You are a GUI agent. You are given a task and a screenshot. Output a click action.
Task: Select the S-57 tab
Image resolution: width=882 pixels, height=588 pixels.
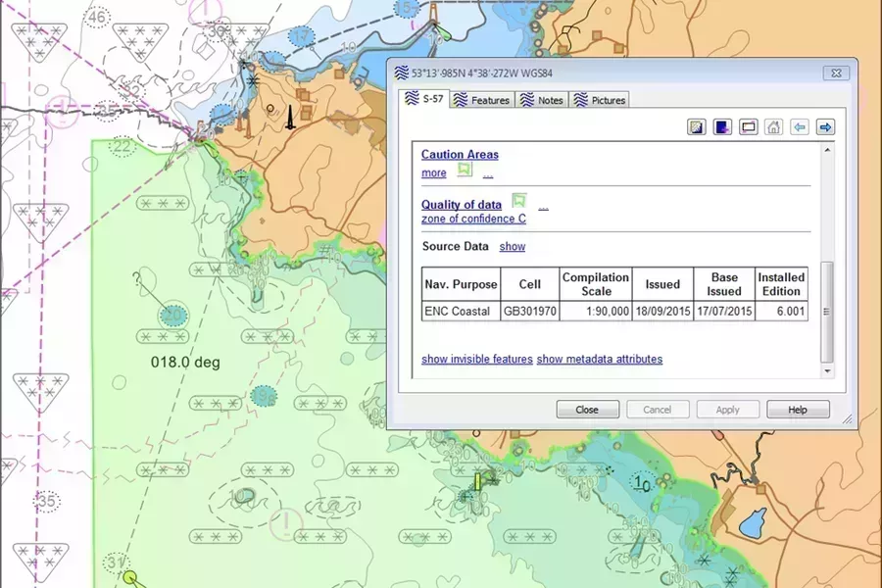pos(425,99)
